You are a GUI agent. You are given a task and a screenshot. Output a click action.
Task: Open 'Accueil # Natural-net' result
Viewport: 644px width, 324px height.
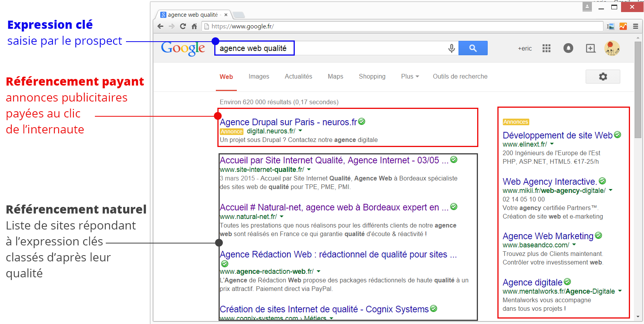tap(334, 207)
